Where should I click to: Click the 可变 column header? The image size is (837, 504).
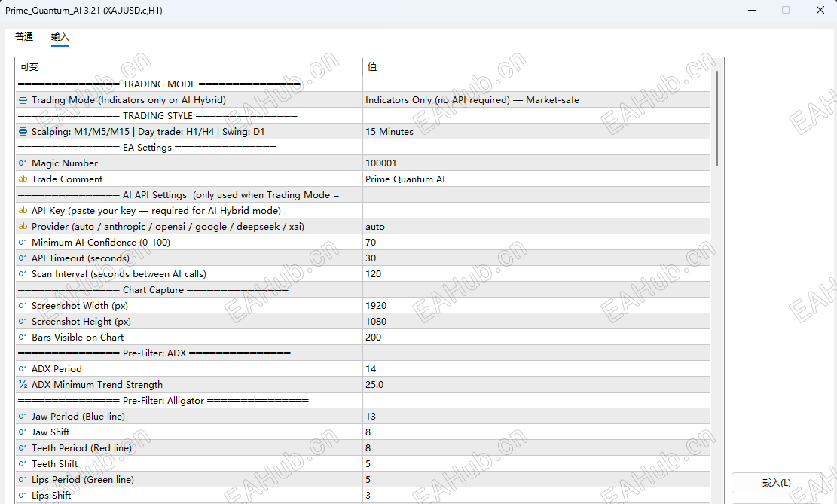(189, 67)
